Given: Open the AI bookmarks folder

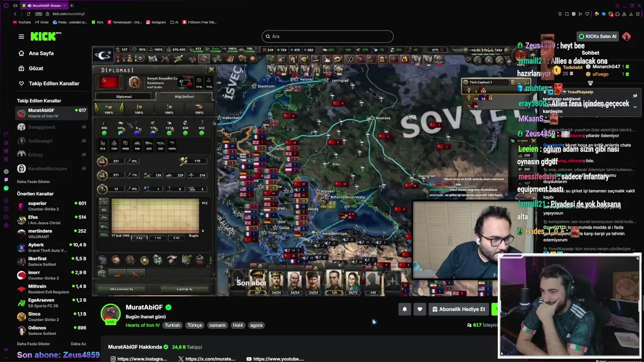Looking at the screenshot, I should 174,22.
